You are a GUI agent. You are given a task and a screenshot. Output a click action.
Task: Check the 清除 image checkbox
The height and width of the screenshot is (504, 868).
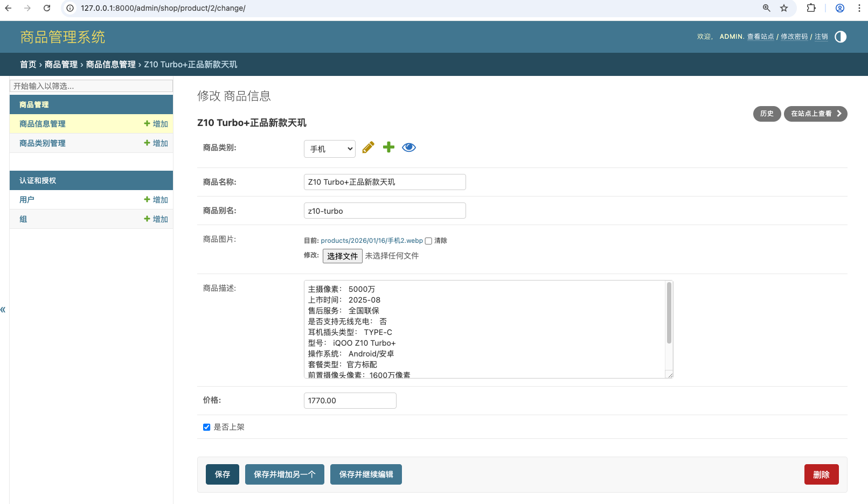coord(428,241)
